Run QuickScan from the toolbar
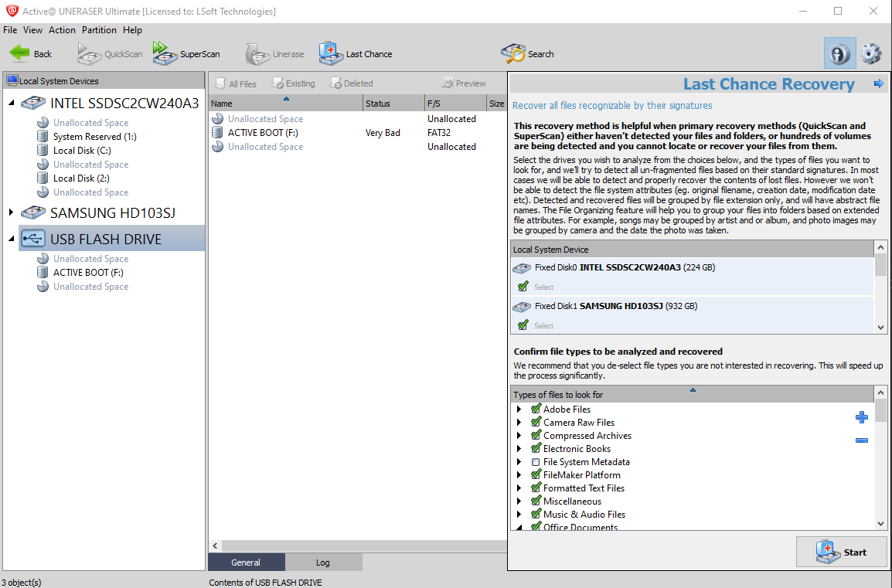 click(110, 54)
